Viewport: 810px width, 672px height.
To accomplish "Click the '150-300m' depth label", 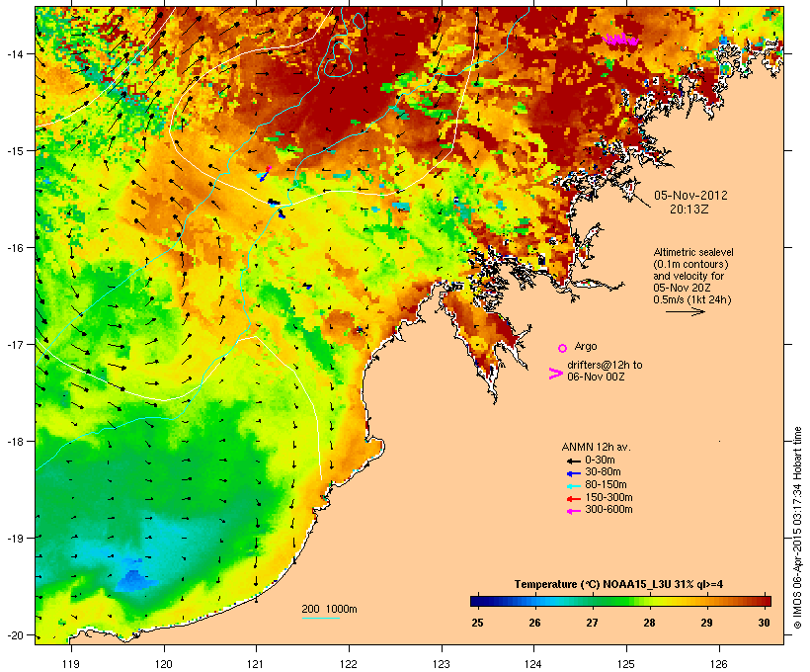I will coord(608,497).
